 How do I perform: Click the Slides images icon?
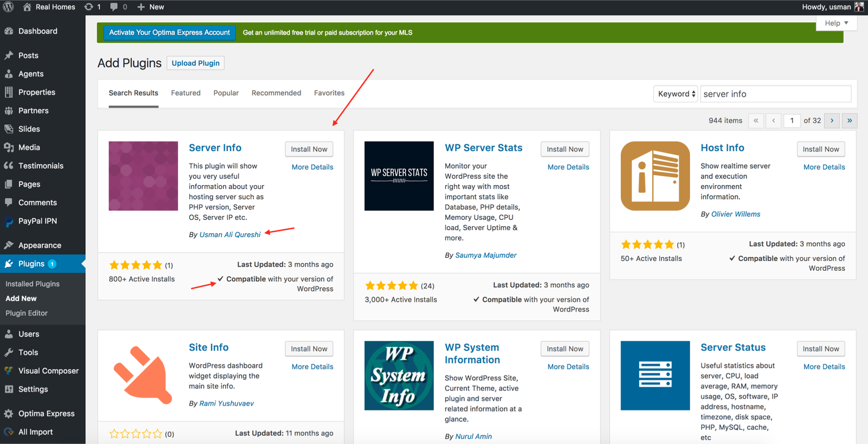click(9, 129)
